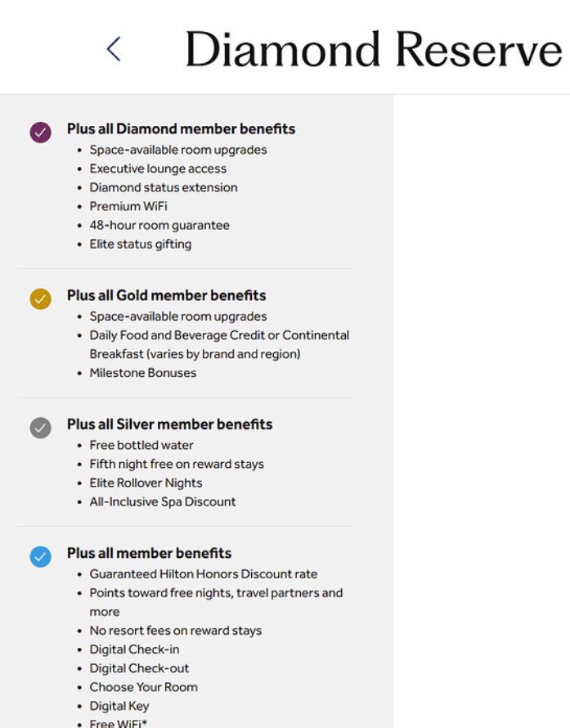Click 'Elite Rollover Nights' benefit
This screenshot has height=728, width=570.
(146, 483)
